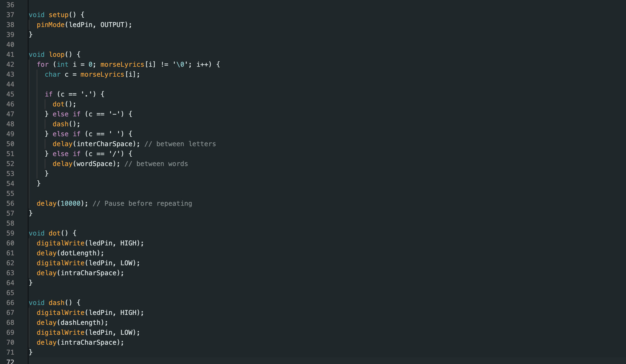Place cursor on the loop function name
This screenshot has height=364, width=626.
click(x=57, y=55)
